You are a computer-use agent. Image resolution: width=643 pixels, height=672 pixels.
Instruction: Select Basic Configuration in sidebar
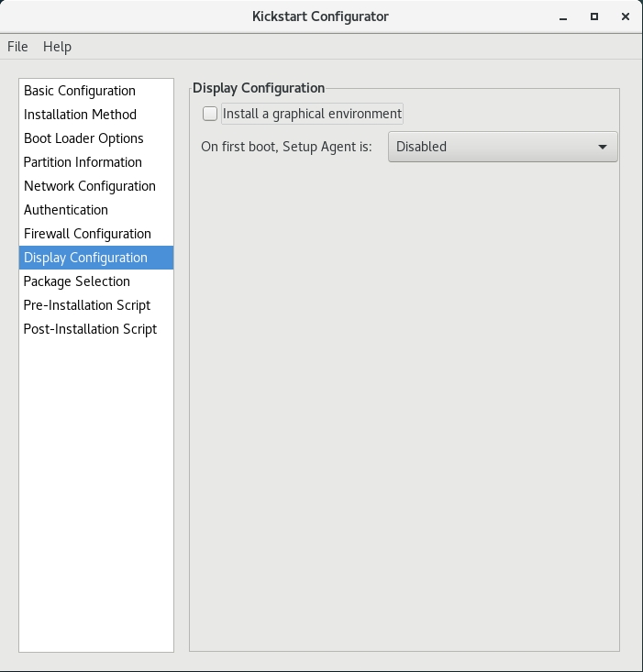(x=80, y=91)
